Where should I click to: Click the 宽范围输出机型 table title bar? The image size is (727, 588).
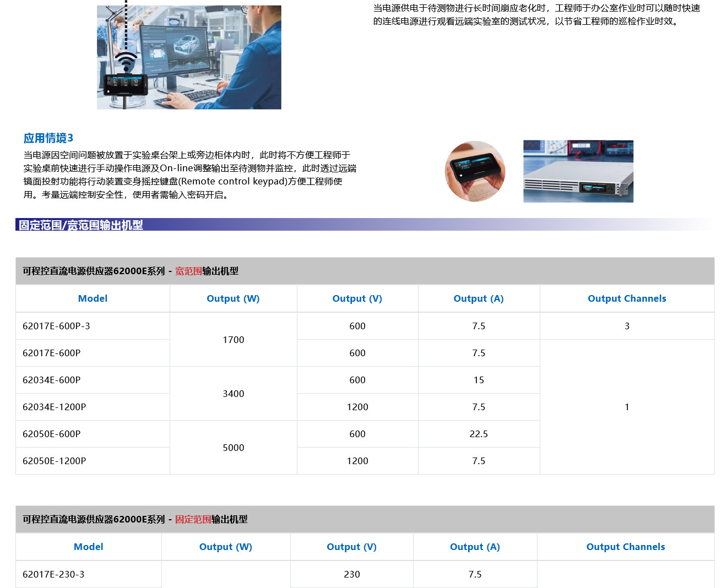coord(365,271)
